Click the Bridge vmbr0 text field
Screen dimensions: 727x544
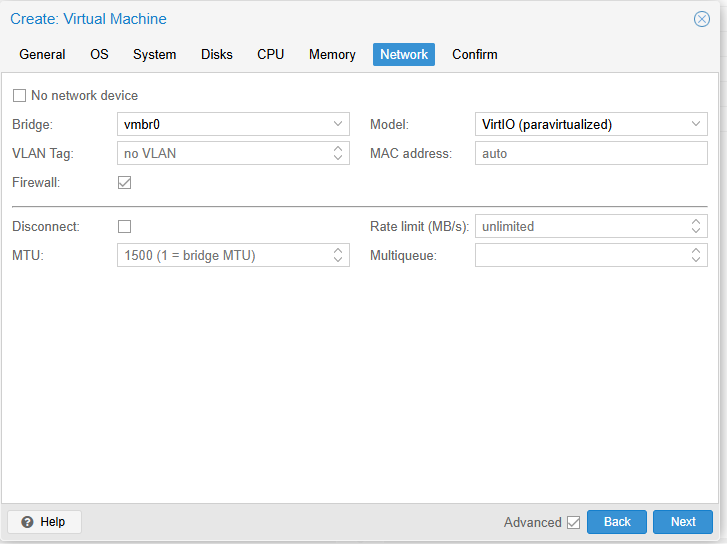tap(223, 124)
